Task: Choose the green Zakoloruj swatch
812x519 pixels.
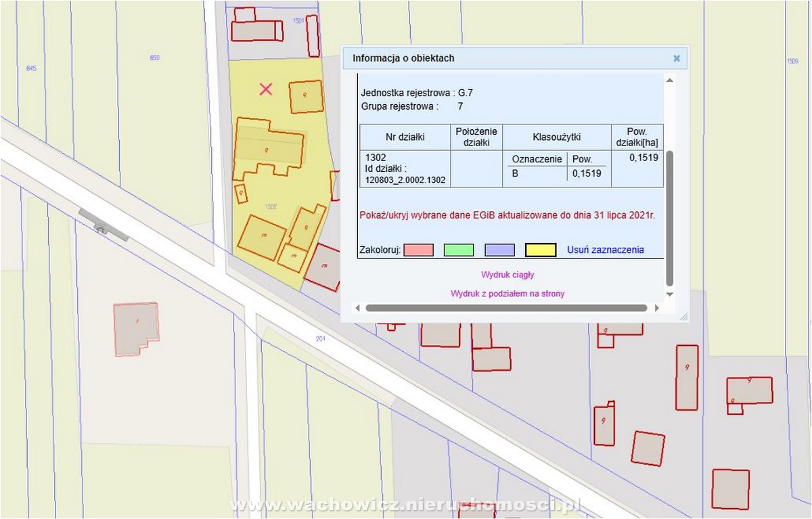Action: click(x=458, y=250)
